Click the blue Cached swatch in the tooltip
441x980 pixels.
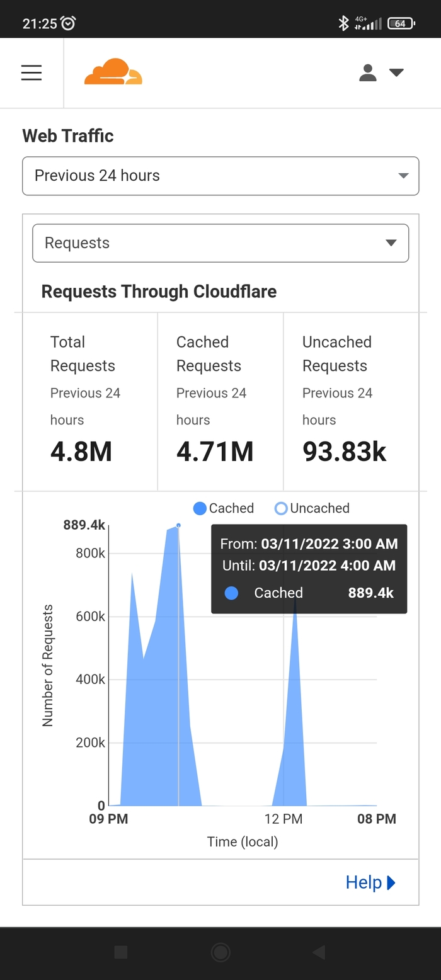pyautogui.click(x=231, y=593)
